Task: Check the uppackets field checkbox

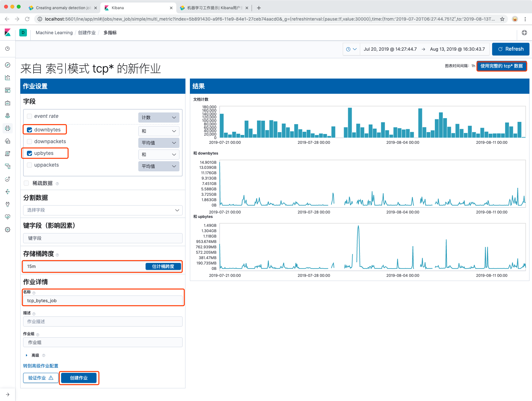Action: 29,165
